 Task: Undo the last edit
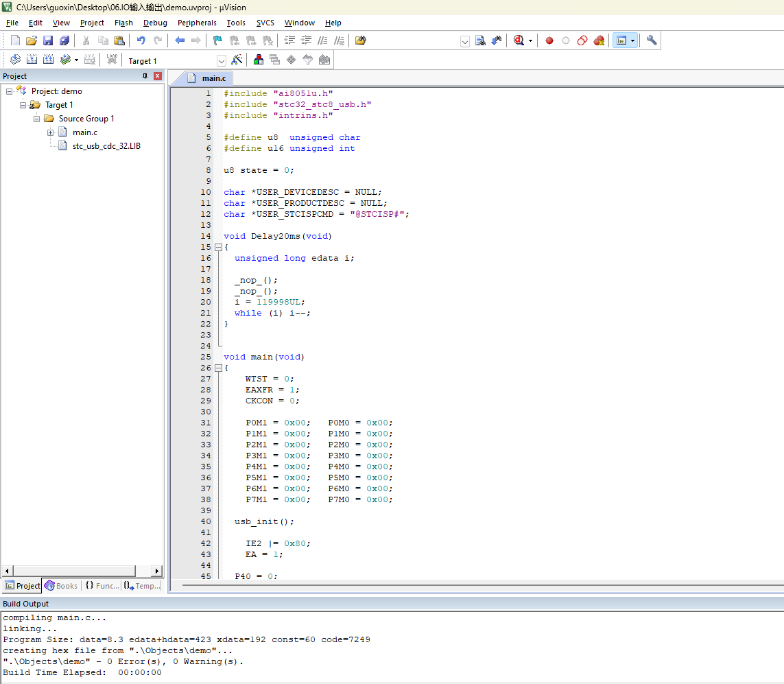point(141,40)
